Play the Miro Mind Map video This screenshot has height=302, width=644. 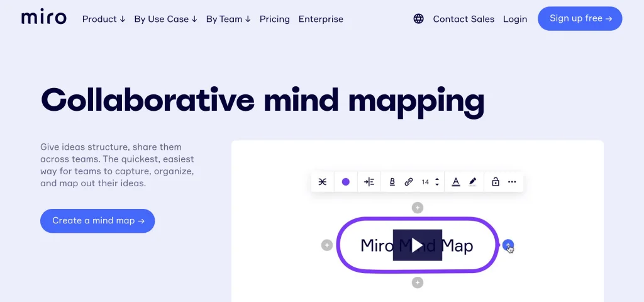point(418,245)
